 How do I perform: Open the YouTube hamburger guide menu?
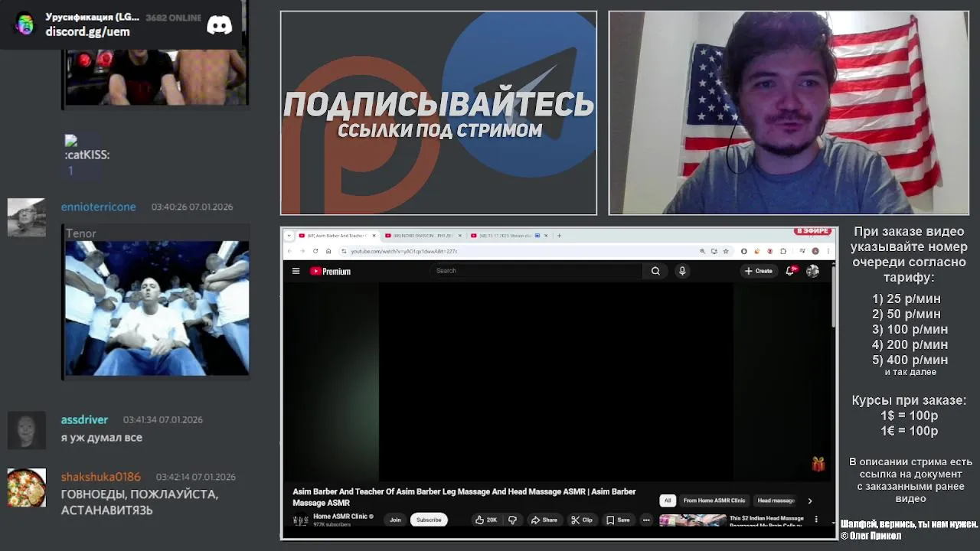tap(296, 271)
